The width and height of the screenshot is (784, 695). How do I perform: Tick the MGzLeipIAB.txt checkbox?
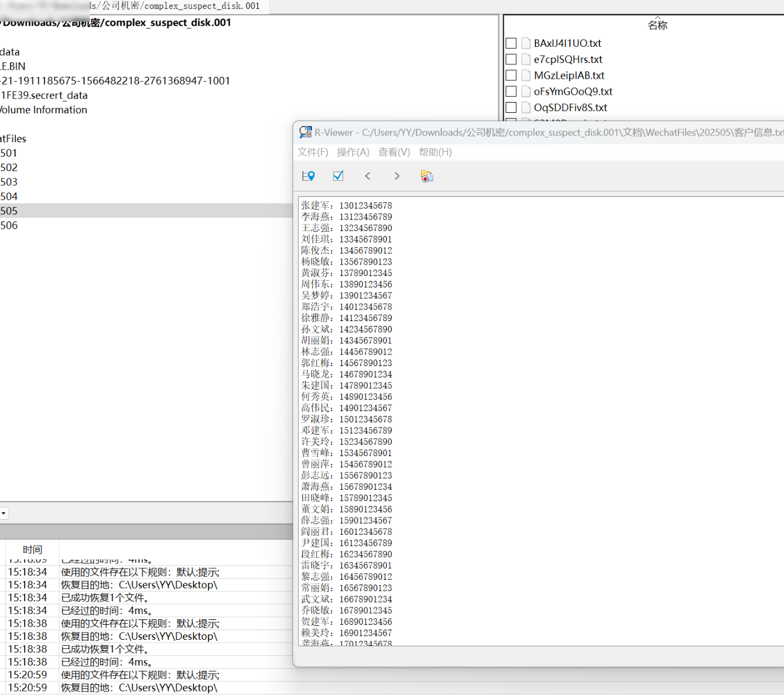point(511,76)
